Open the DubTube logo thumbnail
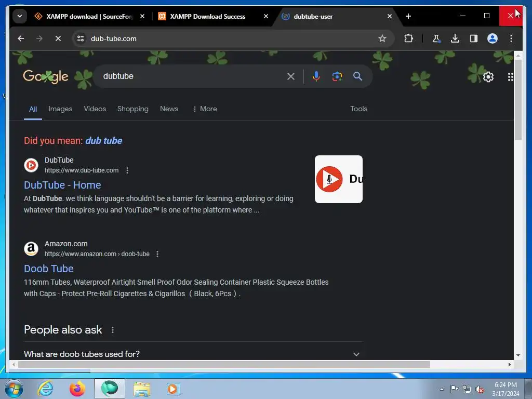The width and height of the screenshot is (532, 399). tap(339, 179)
